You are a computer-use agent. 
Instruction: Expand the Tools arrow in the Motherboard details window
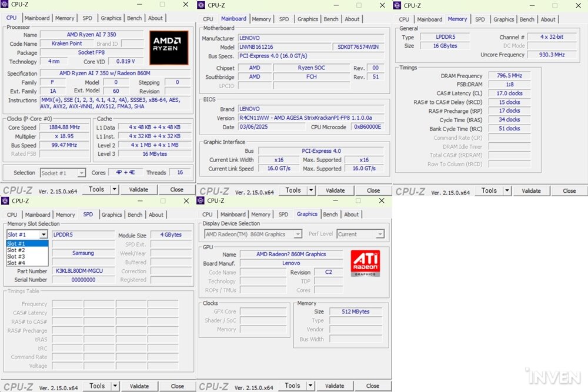point(311,190)
